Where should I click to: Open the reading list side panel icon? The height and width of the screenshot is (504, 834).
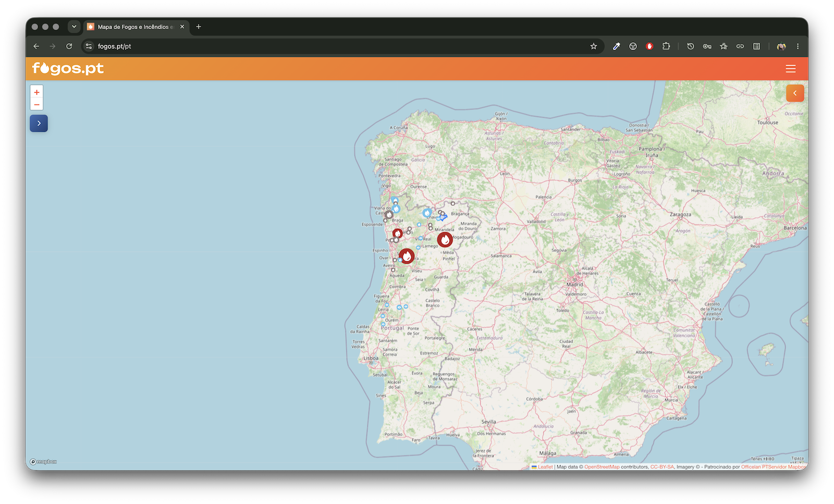pyautogui.click(x=757, y=46)
